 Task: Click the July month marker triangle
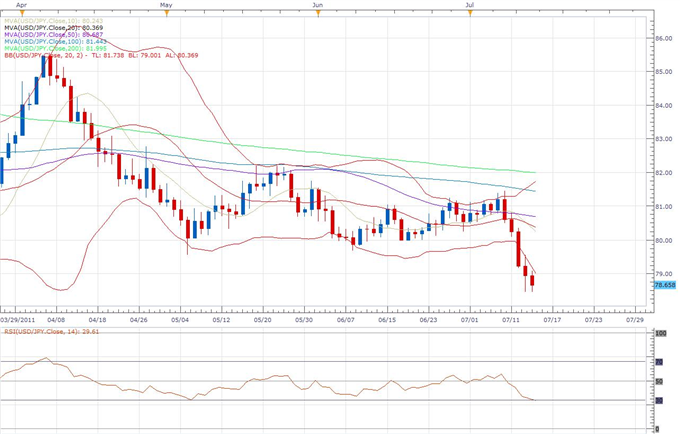click(469, 15)
